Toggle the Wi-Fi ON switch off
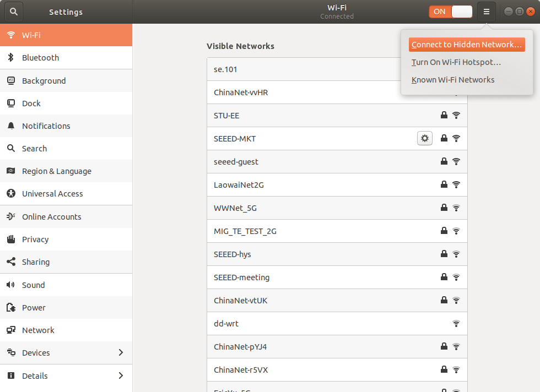540x392 pixels. click(451, 12)
